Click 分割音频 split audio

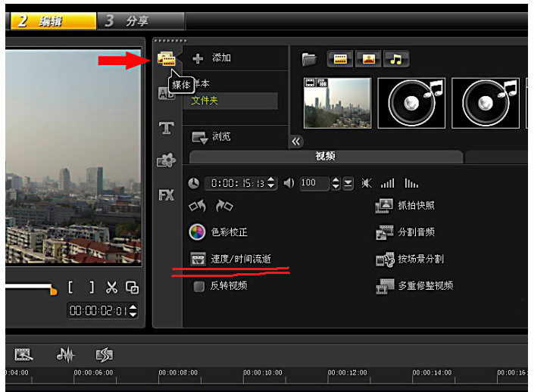point(405,232)
